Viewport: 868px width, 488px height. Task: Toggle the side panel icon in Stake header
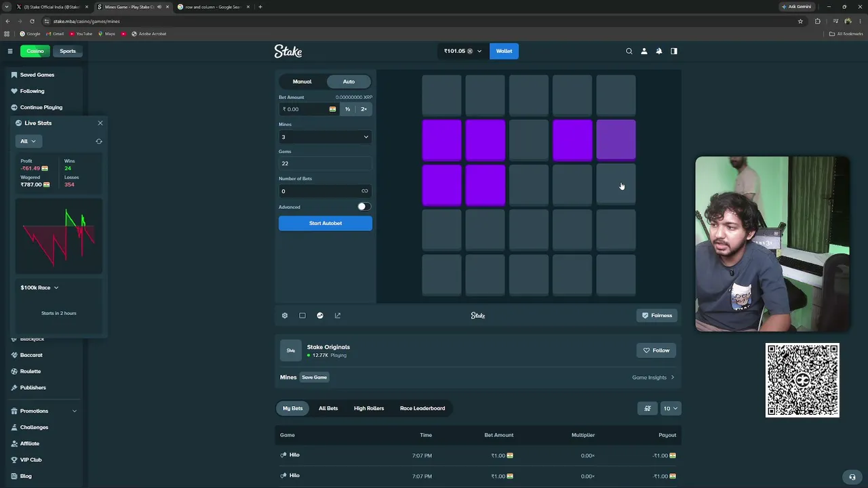click(x=674, y=51)
